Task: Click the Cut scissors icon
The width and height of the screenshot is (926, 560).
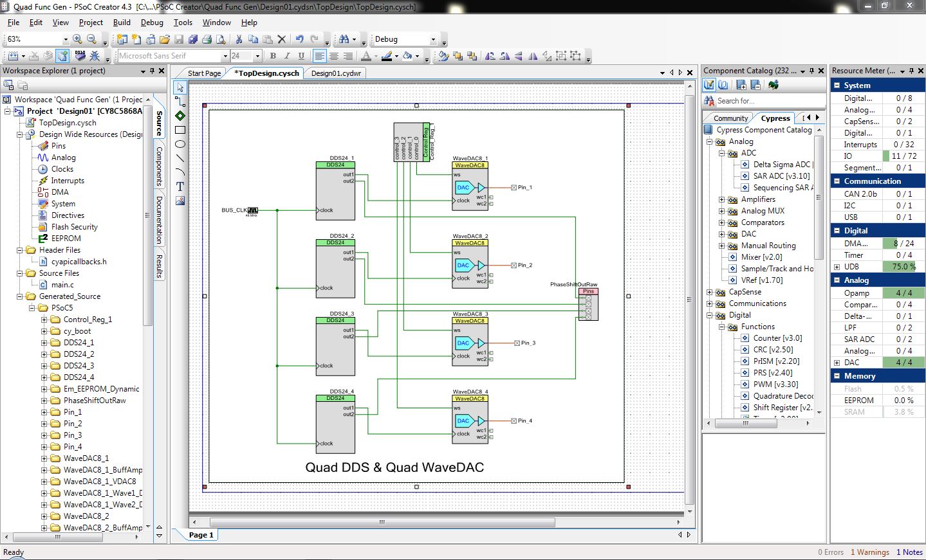Action: (239, 39)
